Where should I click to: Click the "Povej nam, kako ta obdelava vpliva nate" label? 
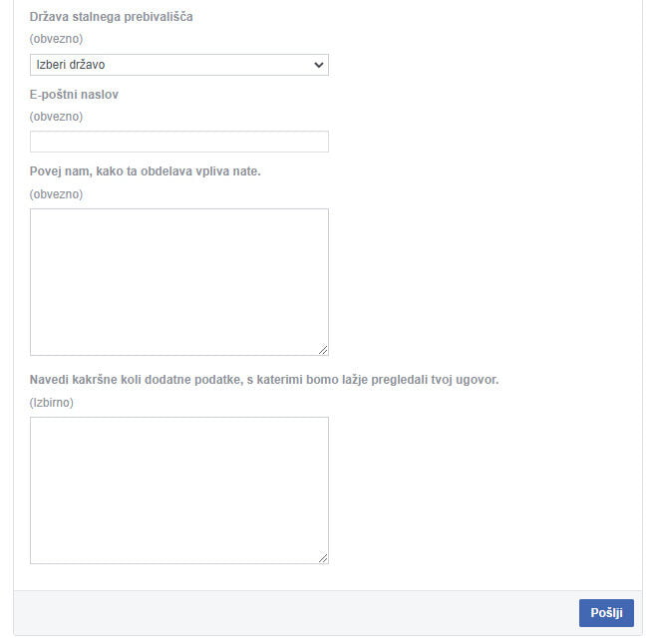pyautogui.click(x=145, y=171)
